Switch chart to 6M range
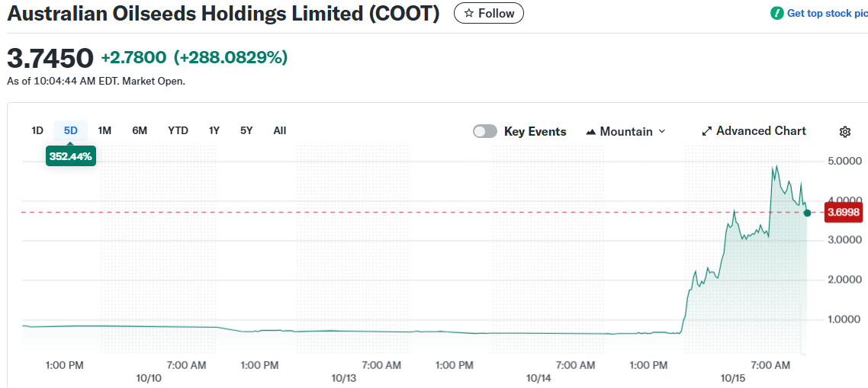 tap(140, 130)
